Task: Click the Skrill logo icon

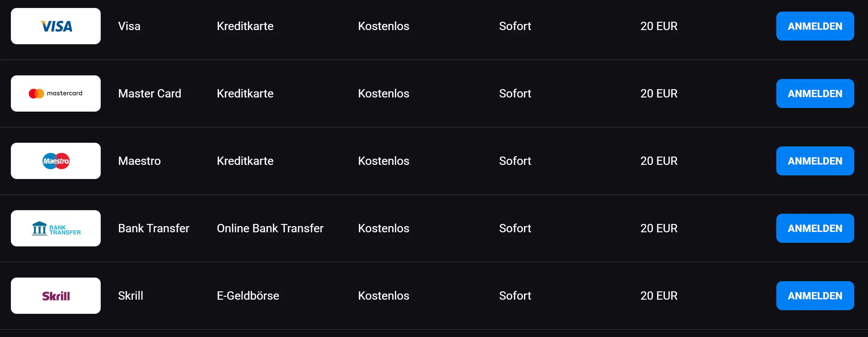Action: pos(56,296)
